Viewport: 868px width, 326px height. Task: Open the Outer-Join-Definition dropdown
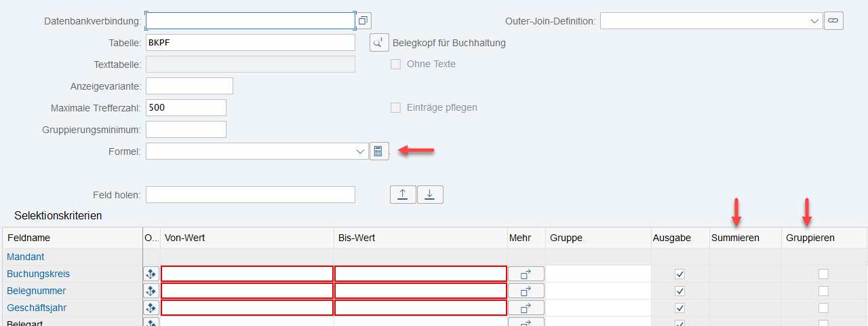pos(814,21)
